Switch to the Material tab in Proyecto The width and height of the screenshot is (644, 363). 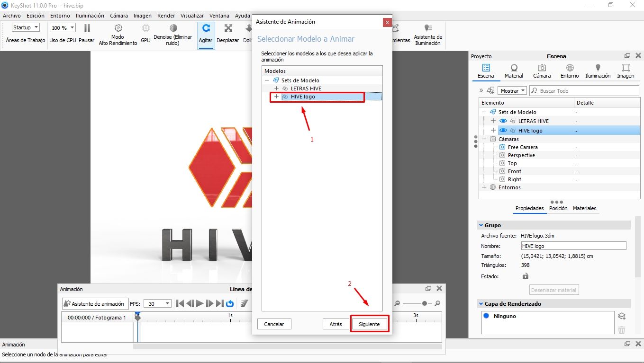coord(514,71)
